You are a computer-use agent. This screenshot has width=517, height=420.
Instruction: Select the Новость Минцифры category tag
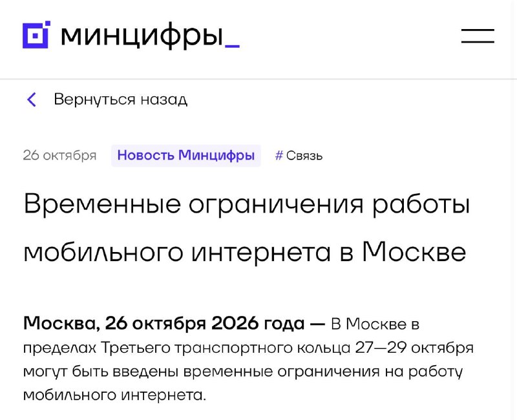186,155
